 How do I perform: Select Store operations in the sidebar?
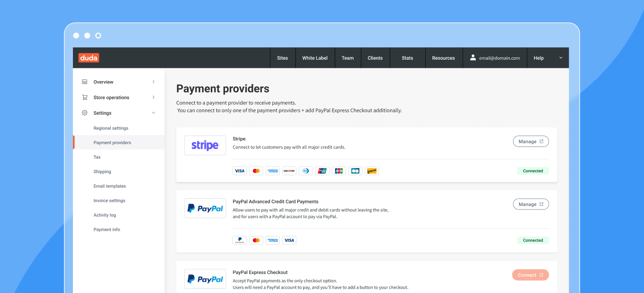[119, 97]
